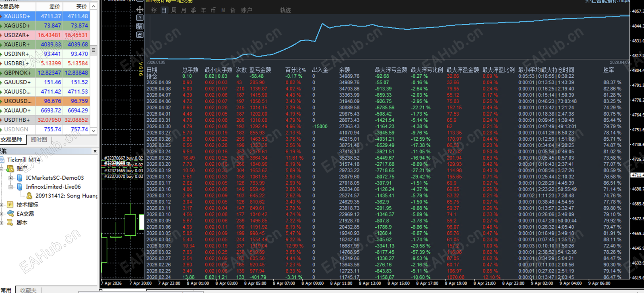The width and height of the screenshot is (644, 293).
Task: Click the 买价 ask column header
Action: click(76, 6)
